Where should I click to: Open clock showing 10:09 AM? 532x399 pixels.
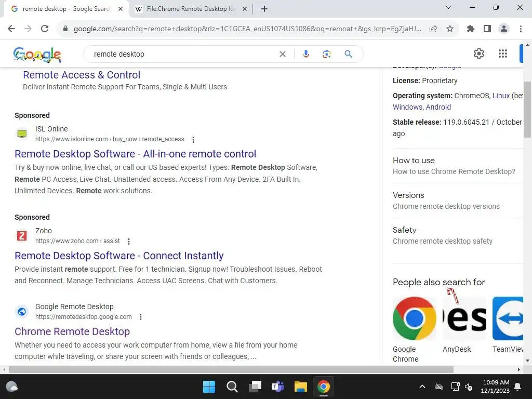click(x=495, y=387)
